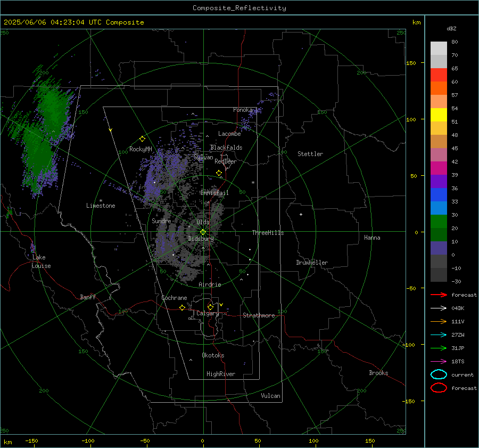This screenshot has width=479, height=448.
Task: Click the Hanna city label
Action: pyautogui.click(x=372, y=238)
